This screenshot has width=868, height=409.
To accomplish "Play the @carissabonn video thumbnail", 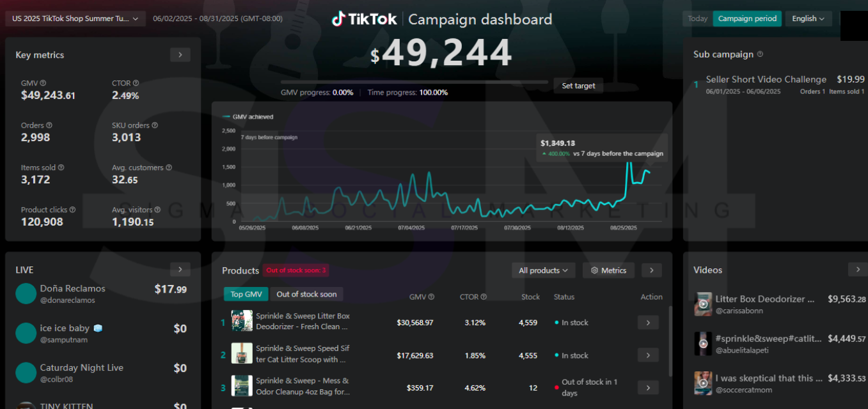I will point(703,304).
